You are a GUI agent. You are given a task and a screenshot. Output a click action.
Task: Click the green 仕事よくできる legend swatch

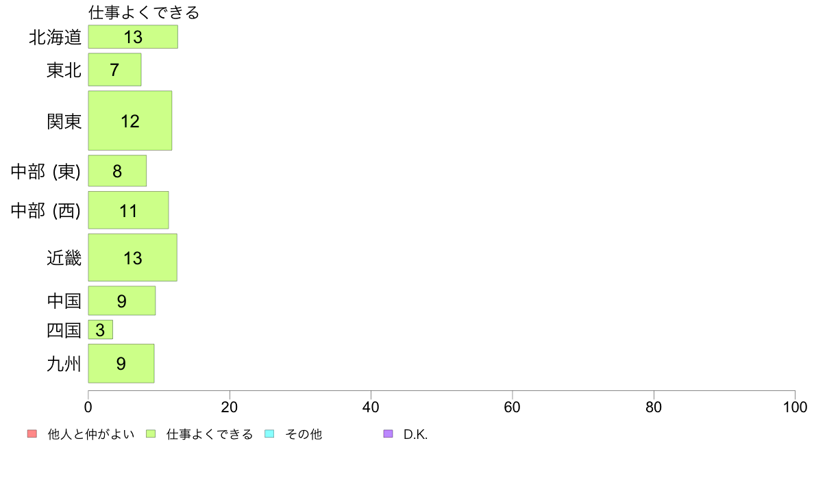[151, 434]
